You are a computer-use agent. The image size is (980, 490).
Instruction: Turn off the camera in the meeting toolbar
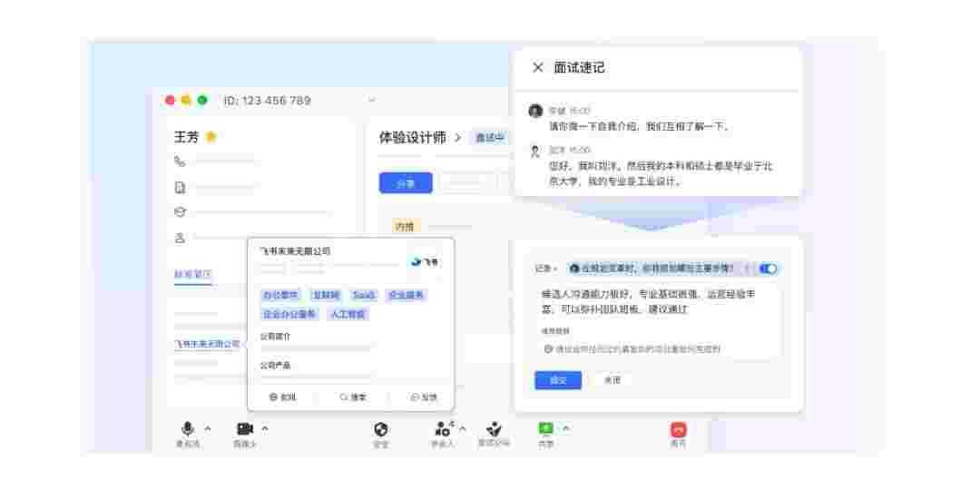pos(244,428)
